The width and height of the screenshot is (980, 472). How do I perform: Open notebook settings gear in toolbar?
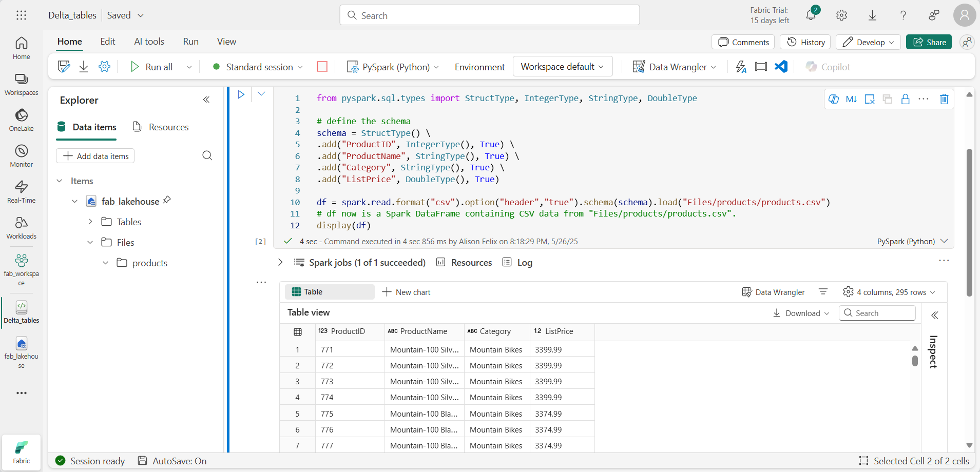(104, 67)
